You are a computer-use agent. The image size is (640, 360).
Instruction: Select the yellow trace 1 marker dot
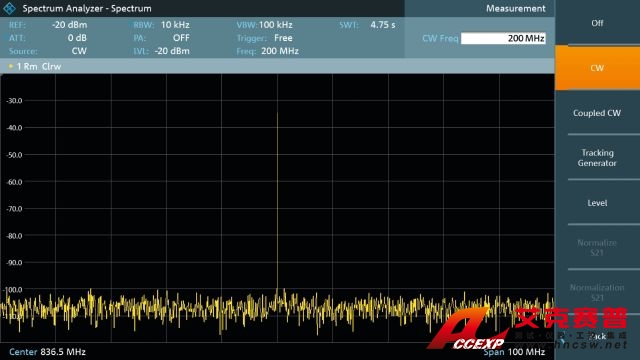click(x=11, y=66)
